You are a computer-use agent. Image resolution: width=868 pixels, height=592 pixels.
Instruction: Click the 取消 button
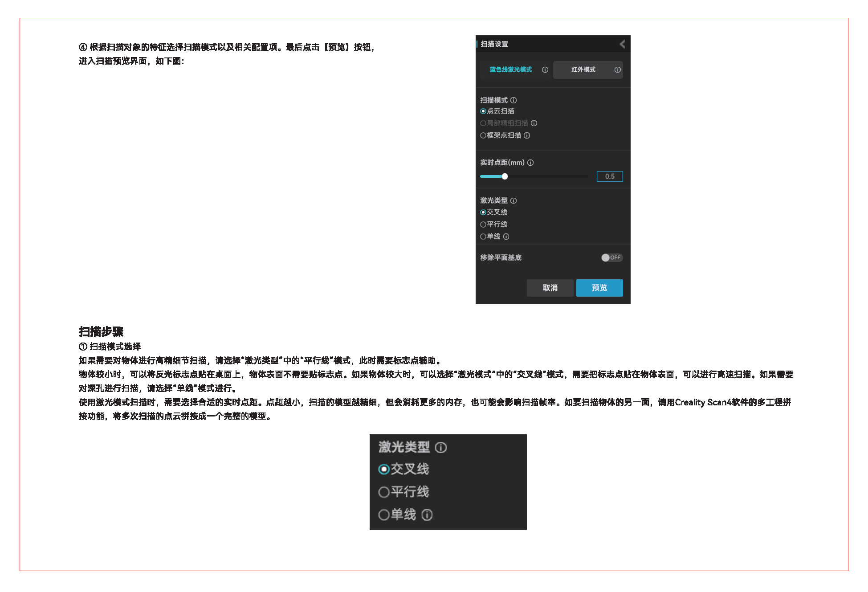550,288
